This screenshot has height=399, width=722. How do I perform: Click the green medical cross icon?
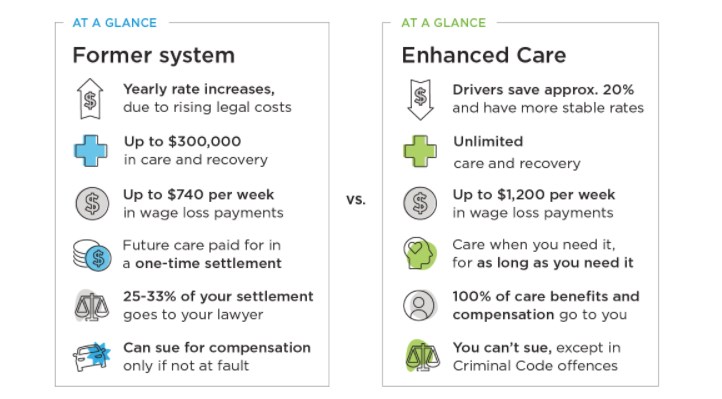tap(420, 151)
